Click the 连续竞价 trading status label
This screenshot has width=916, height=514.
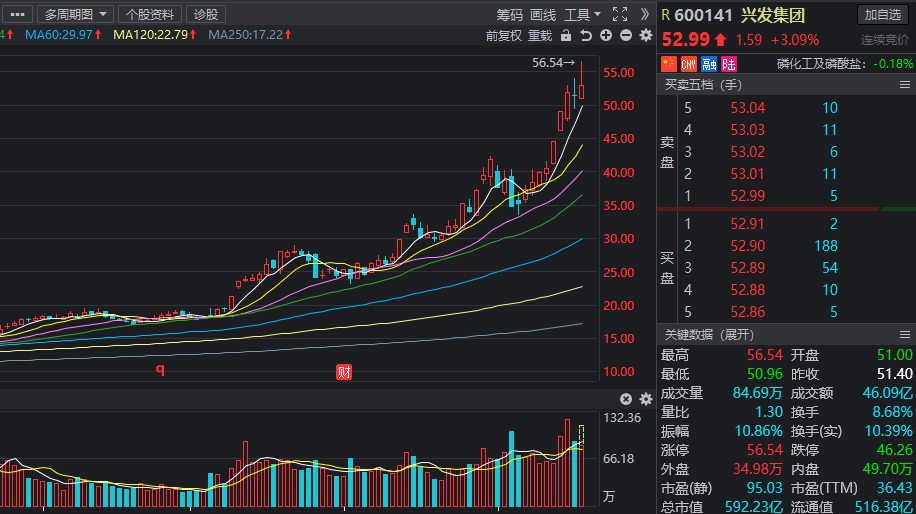point(885,40)
